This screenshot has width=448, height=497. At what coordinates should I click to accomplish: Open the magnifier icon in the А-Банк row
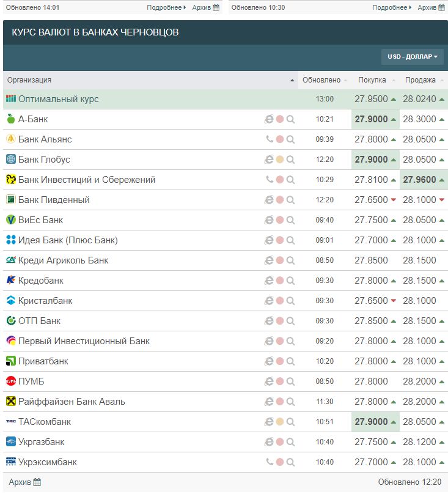(x=291, y=119)
